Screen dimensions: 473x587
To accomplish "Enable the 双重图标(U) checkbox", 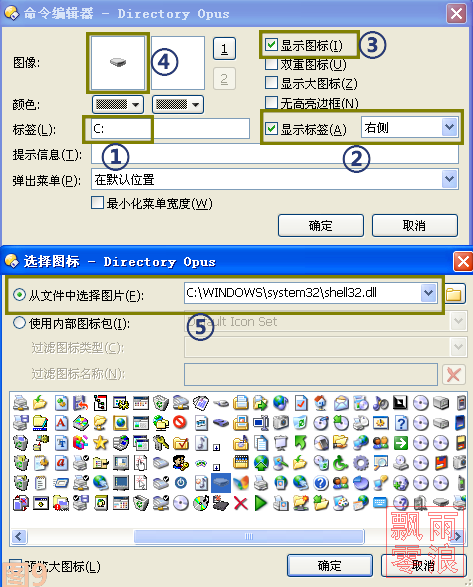I will [x=271, y=64].
